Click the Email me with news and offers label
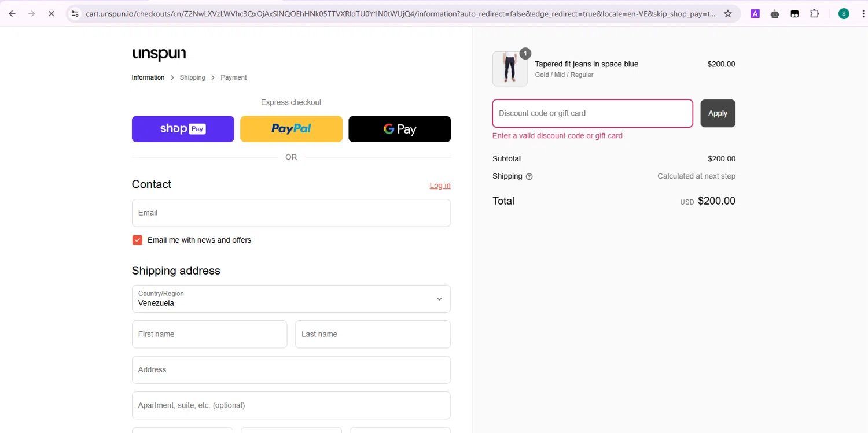The height and width of the screenshot is (433, 868). point(199,240)
